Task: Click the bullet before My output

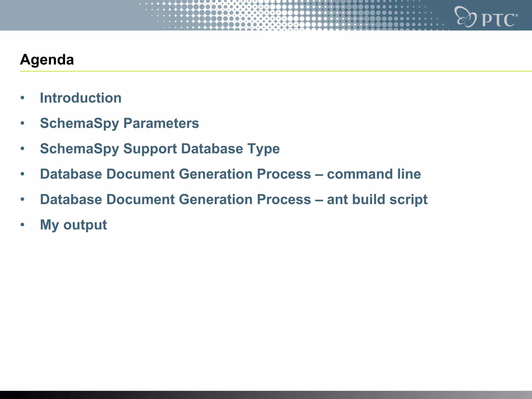Action: [x=23, y=225]
